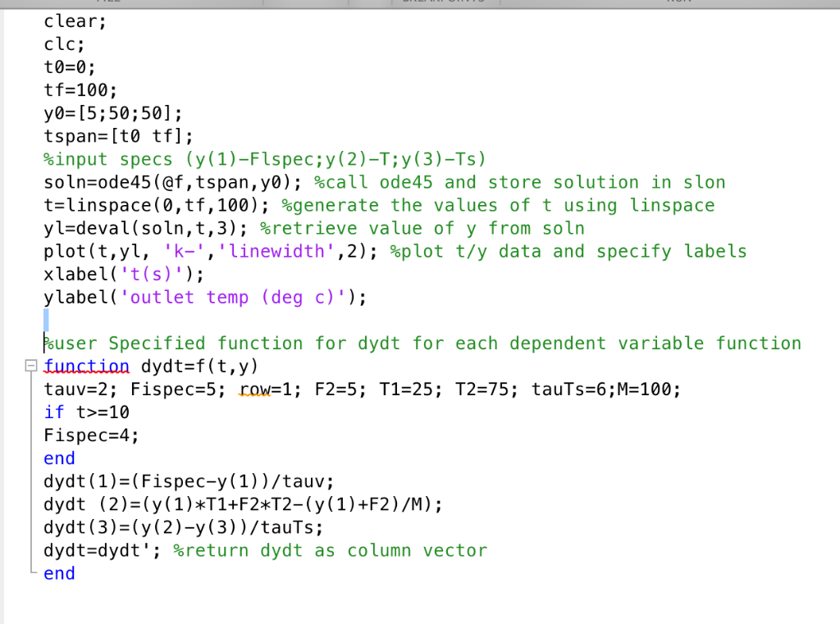840x624 pixels.
Task: Place cursor on the clear command line
Action: click(x=74, y=21)
